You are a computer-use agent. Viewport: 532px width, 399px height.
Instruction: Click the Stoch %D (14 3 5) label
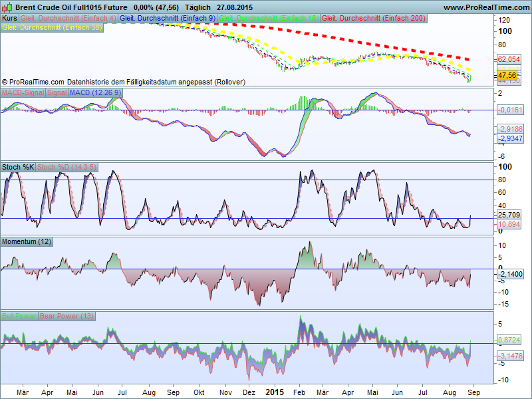click(x=67, y=168)
